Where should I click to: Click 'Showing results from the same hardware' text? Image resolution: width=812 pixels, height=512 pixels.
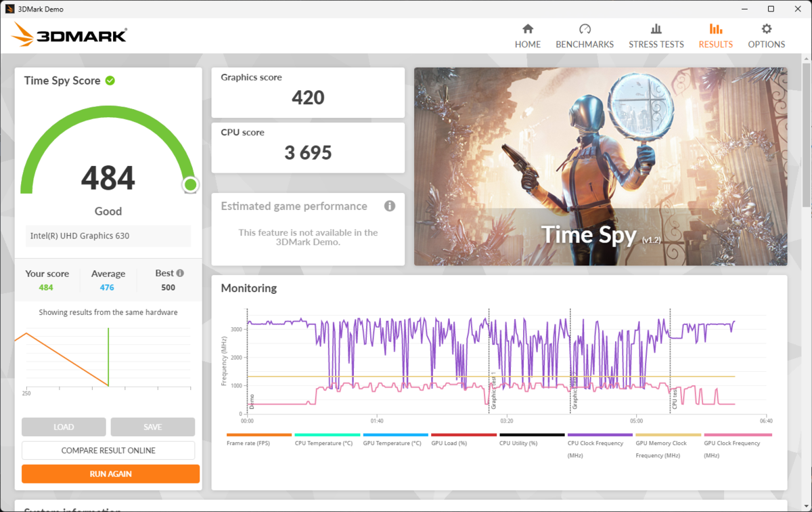pyautogui.click(x=108, y=312)
